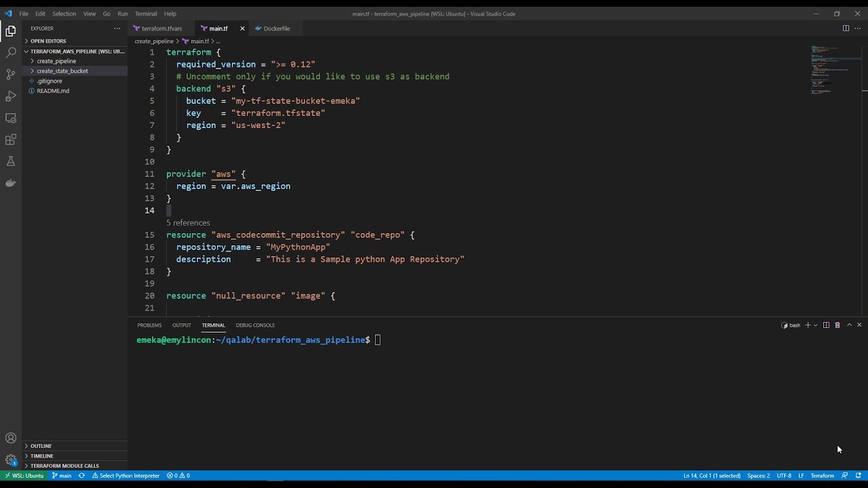This screenshot has width=868, height=488.
Task: Open the Docker view icon
Action: click(11, 183)
